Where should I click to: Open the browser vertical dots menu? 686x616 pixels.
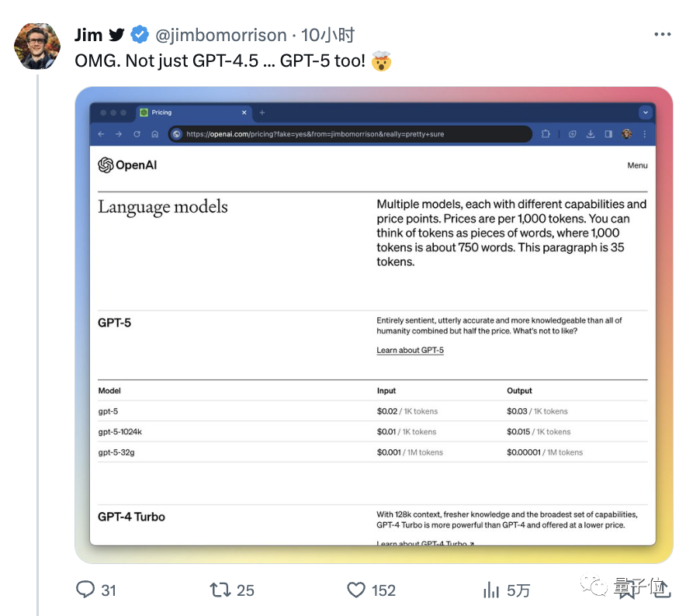coord(644,134)
